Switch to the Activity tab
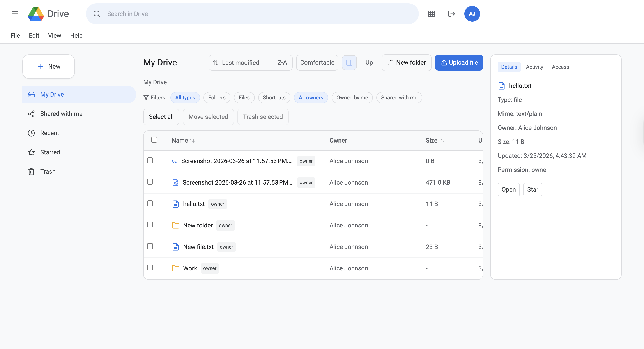Image resolution: width=644 pixels, height=349 pixels. click(x=534, y=67)
